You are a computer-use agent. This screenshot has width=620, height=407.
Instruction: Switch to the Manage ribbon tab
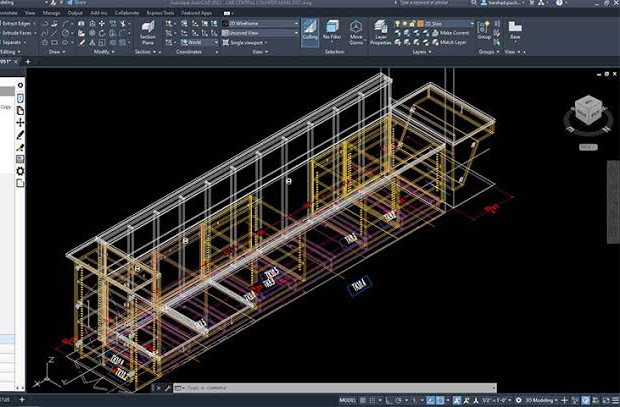pos(51,13)
